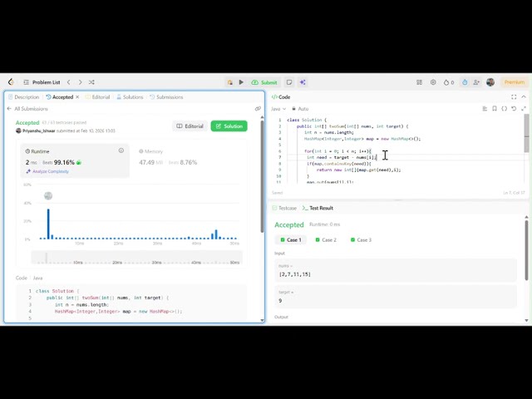Screen dimensions: 532x399
Task: Reset code with the undo arrow icon
Action: coord(514,109)
